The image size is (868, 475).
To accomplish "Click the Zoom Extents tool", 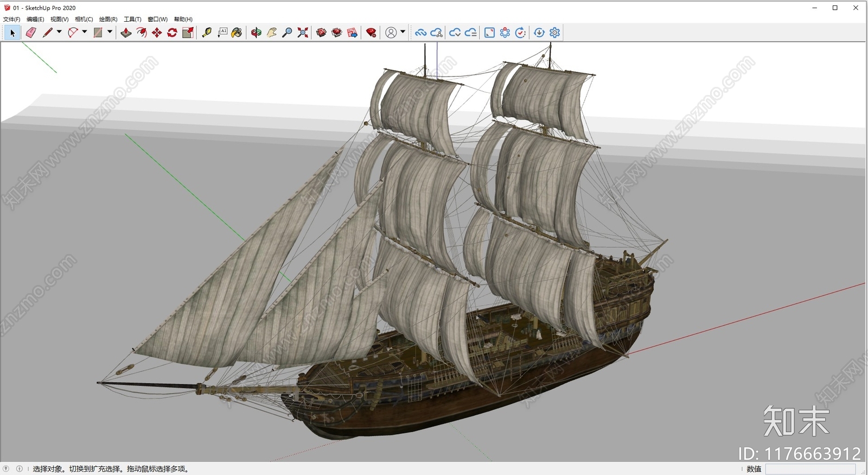I will tap(303, 33).
